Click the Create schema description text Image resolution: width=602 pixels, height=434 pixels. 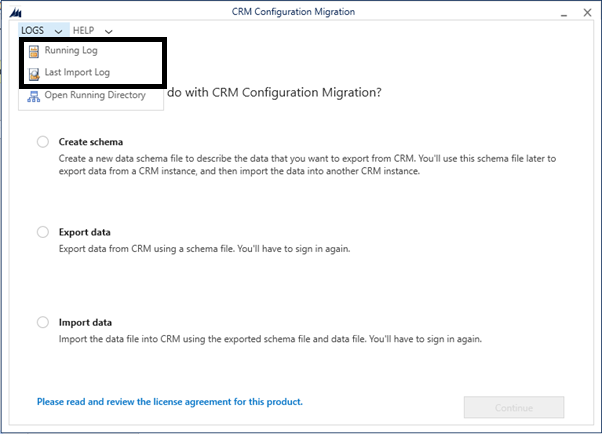coord(307,165)
